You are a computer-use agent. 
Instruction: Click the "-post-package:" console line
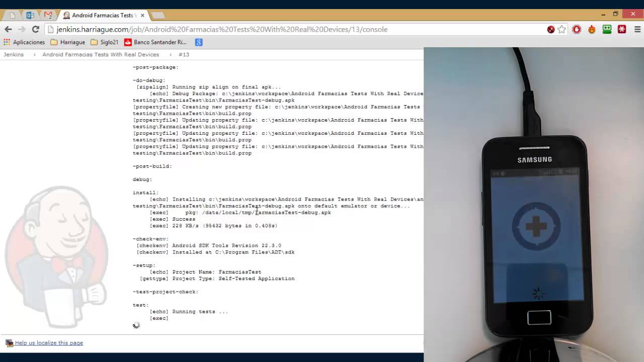point(155,67)
